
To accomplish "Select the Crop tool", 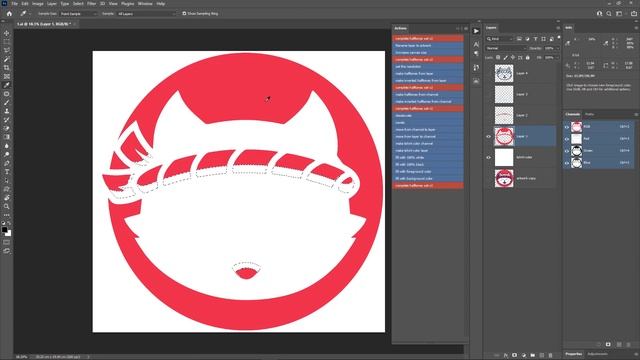I will click(7, 68).
